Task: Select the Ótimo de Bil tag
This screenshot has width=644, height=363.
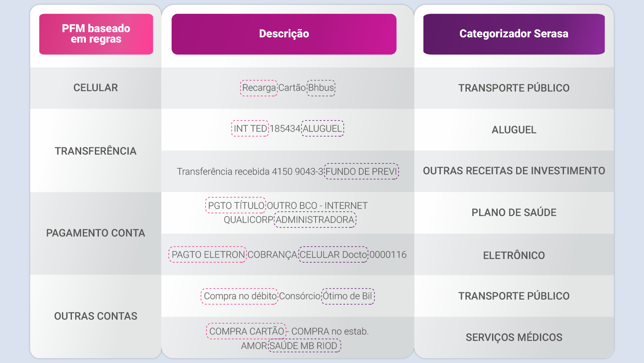Action: (348, 296)
